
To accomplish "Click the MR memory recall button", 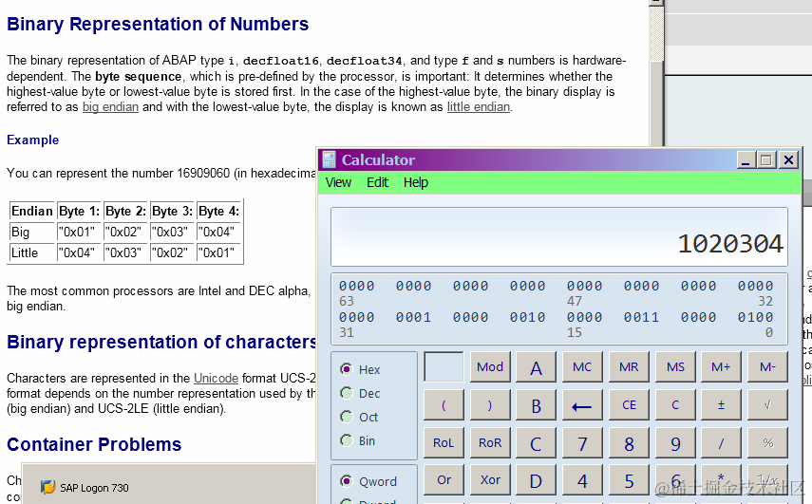I will click(629, 367).
